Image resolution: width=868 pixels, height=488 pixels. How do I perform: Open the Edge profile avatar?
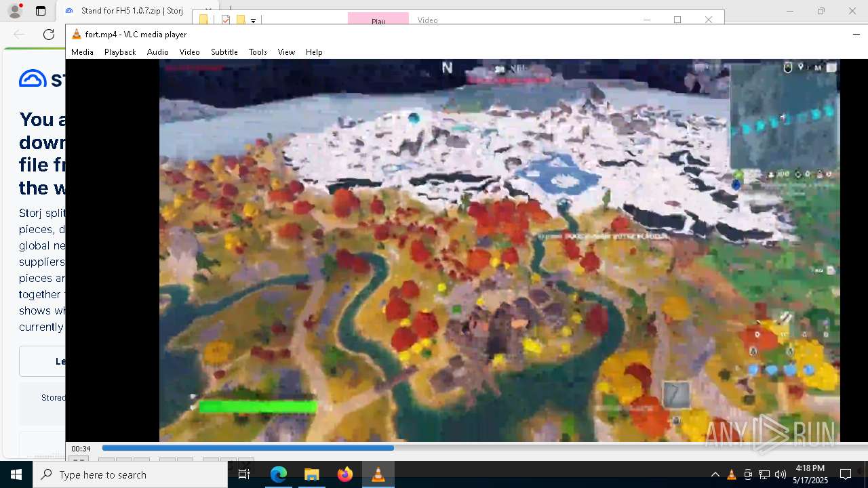tap(14, 11)
